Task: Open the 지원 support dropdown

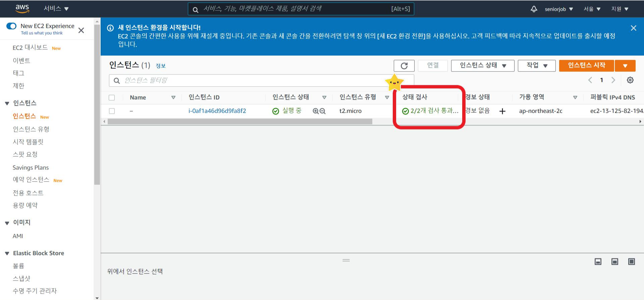Action: coord(620,9)
